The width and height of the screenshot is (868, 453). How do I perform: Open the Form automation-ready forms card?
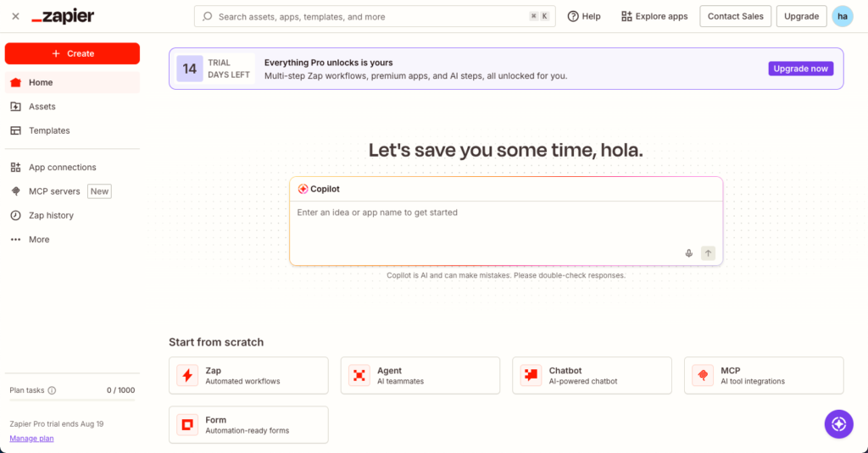248,425
